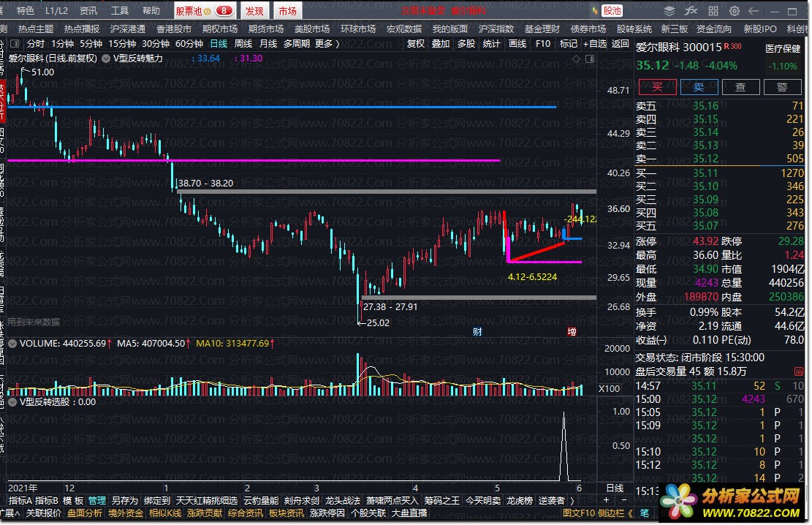The height and width of the screenshot is (525, 812).
Task: Open the fx formula manager icon
Action: pyautogui.click(x=691, y=11)
